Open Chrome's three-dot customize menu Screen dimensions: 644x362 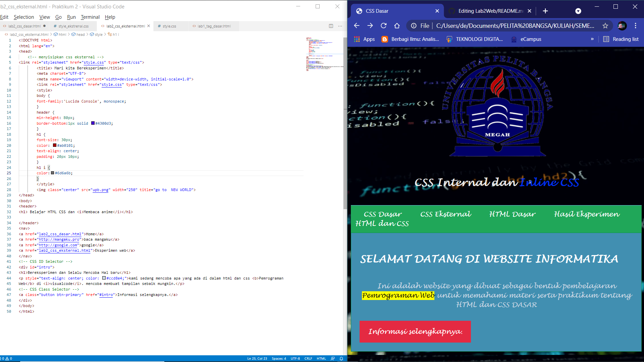pyautogui.click(x=635, y=25)
